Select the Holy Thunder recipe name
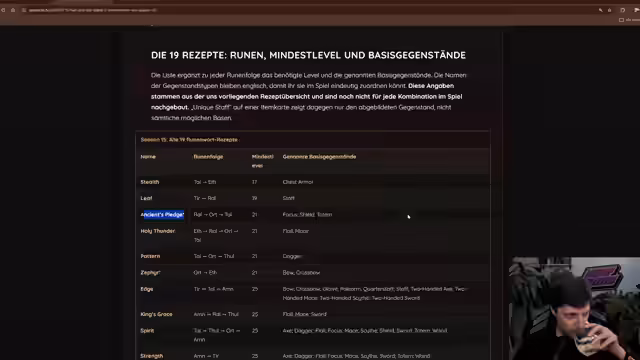 [x=158, y=231]
